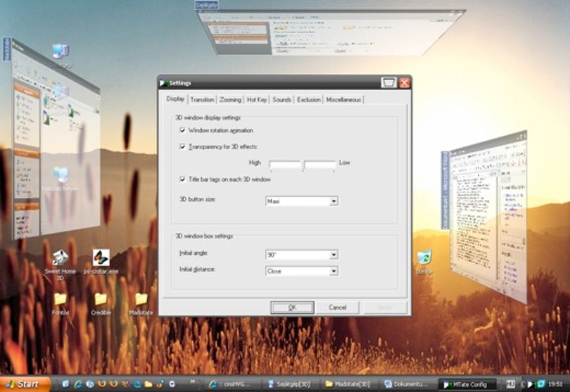Click the OK button
Screen dimensions: 570x392
tap(292, 308)
